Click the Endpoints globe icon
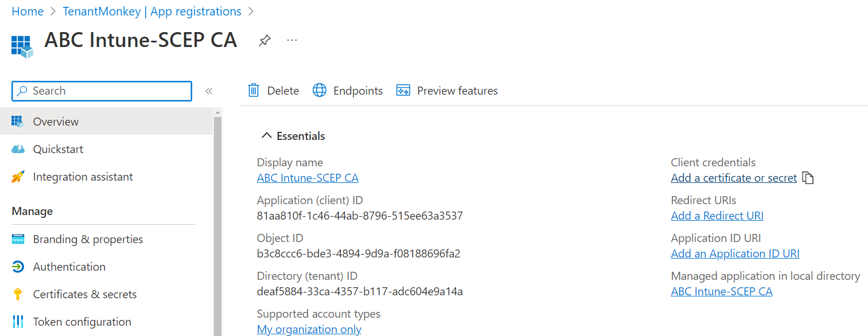Viewport: 868px width, 336px height. pyautogui.click(x=320, y=91)
